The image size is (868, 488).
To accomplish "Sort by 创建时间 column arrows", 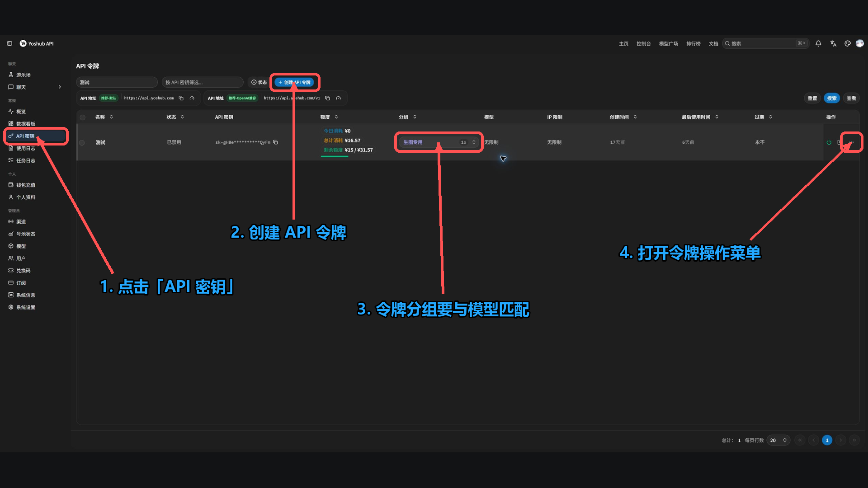I will 635,117.
